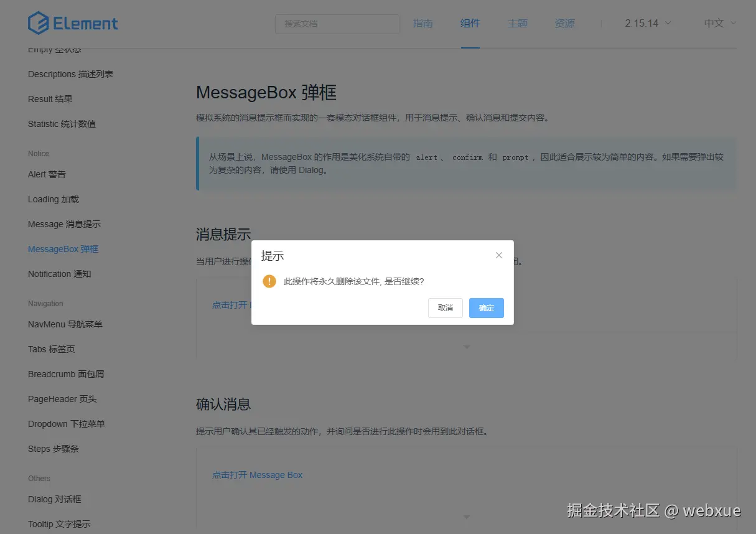Close the 提示 dialog with the X

pos(498,255)
